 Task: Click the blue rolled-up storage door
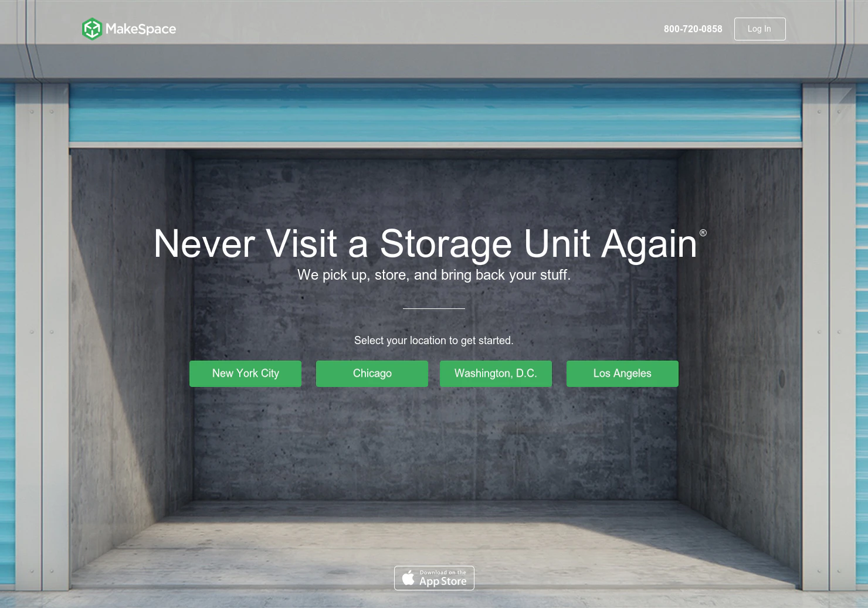coord(435,113)
